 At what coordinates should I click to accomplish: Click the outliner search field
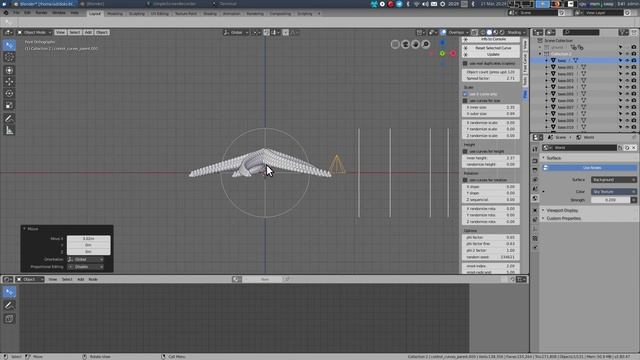coord(581,32)
